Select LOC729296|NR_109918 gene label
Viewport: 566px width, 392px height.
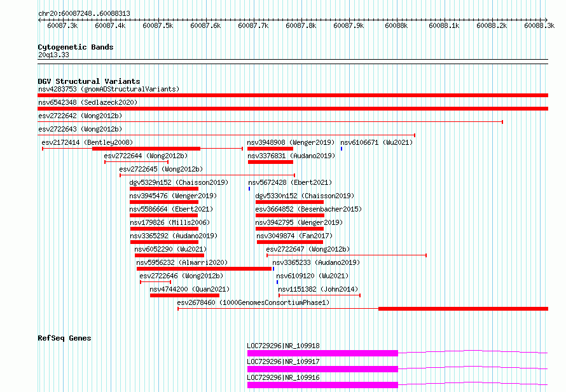(284, 346)
